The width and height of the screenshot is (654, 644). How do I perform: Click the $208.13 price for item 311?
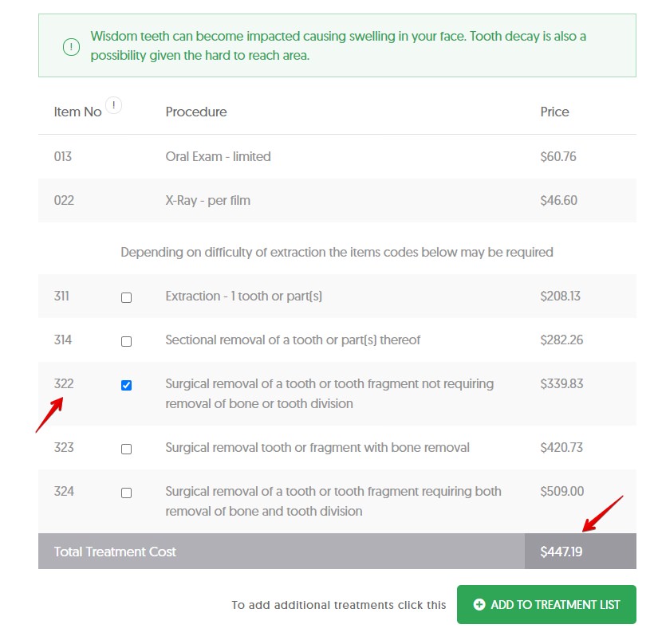coord(560,296)
